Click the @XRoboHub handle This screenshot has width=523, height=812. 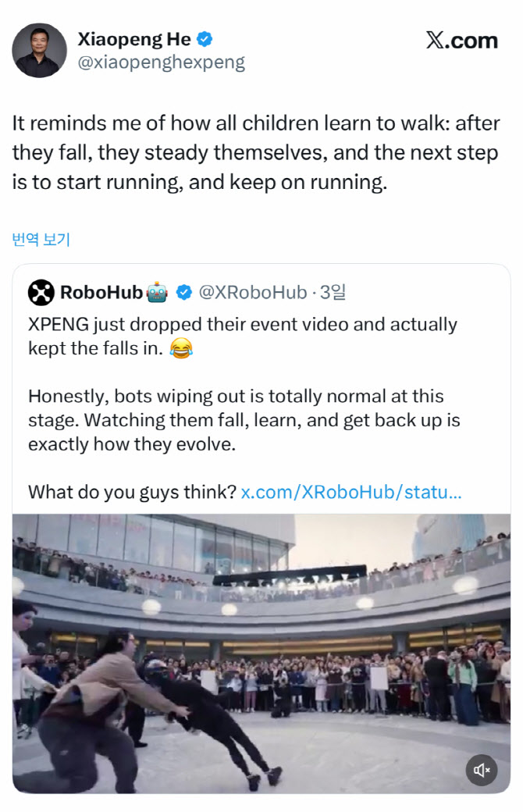[252, 293]
